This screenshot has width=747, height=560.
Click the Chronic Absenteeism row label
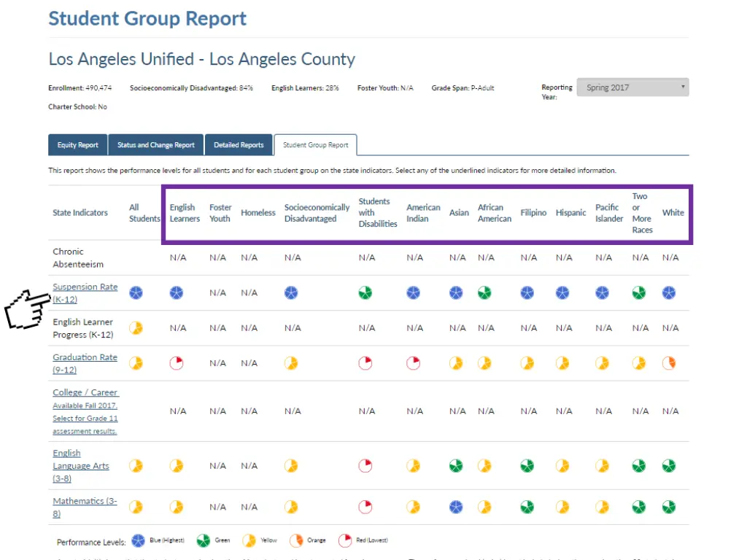coord(78,257)
